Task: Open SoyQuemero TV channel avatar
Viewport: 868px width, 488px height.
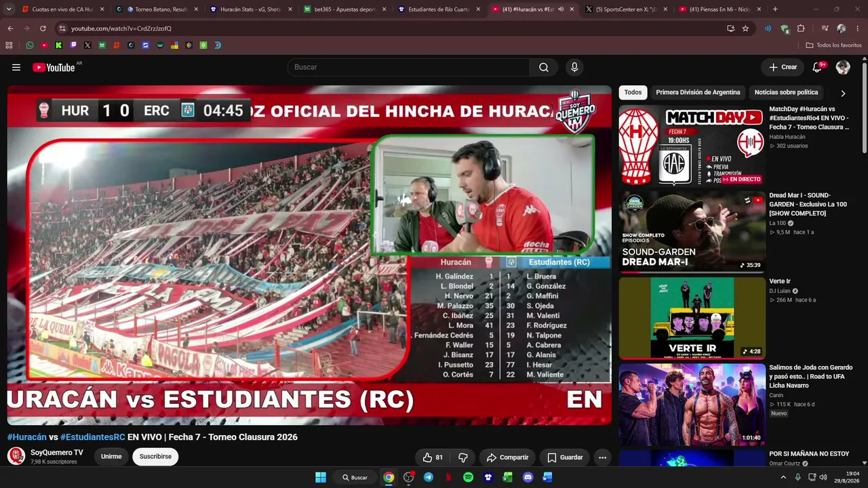Action: pos(16,456)
